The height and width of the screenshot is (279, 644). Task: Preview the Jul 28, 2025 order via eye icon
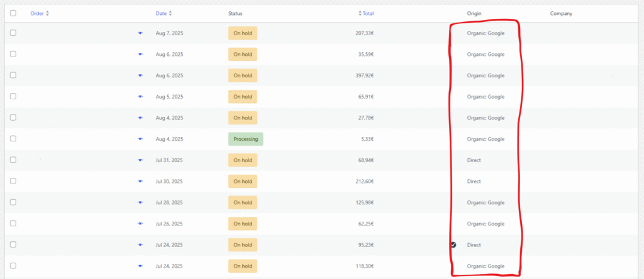pos(140,203)
